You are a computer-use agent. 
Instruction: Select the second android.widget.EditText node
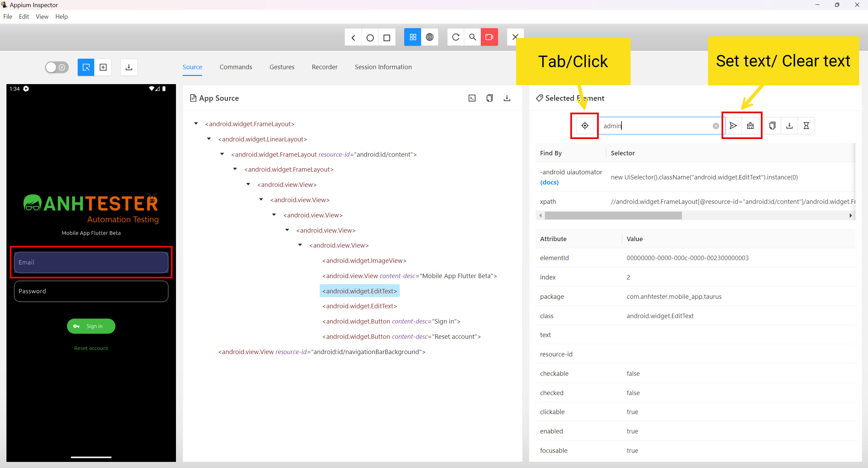359,306
